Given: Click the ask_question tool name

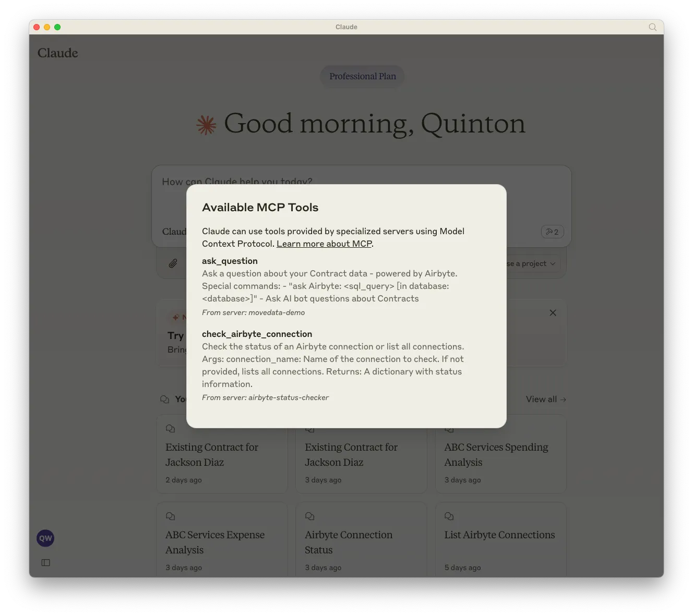Looking at the screenshot, I should pyautogui.click(x=230, y=261).
